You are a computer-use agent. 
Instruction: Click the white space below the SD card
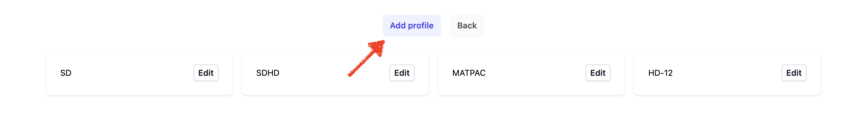click(139, 108)
